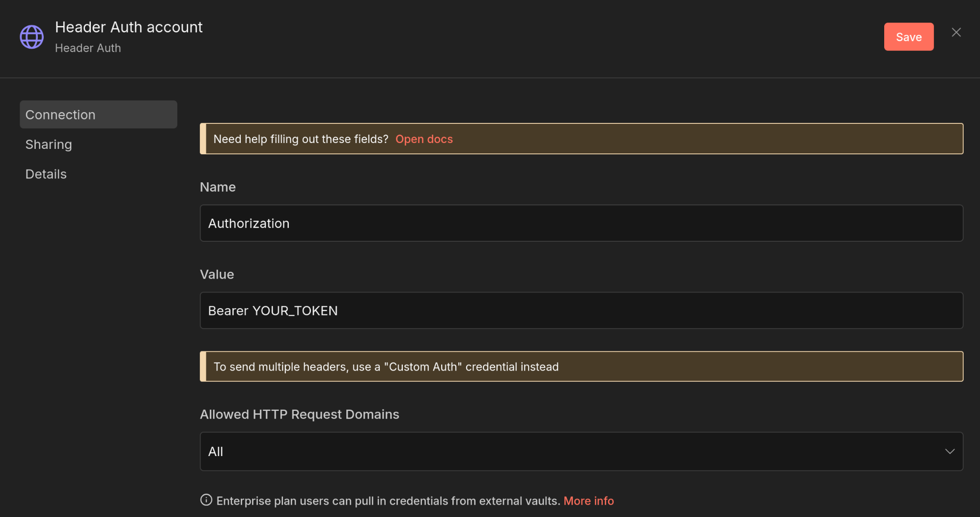Image resolution: width=980 pixels, height=517 pixels.
Task: Switch to the Sharing tab
Action: 49,144
